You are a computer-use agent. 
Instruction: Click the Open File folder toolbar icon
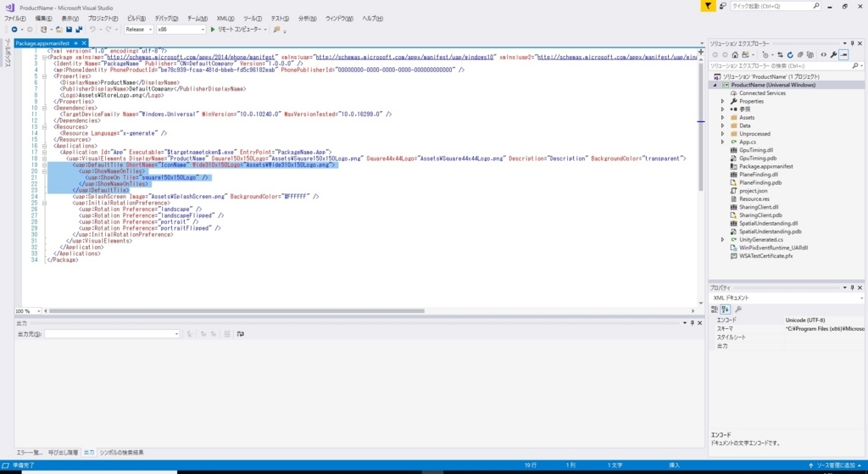click(x=58, y=30)
